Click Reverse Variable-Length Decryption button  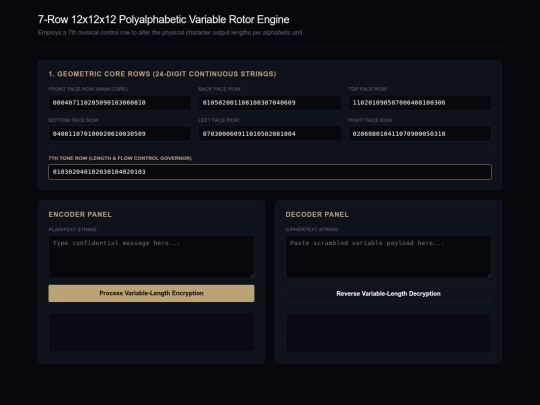tap(388, 294)
